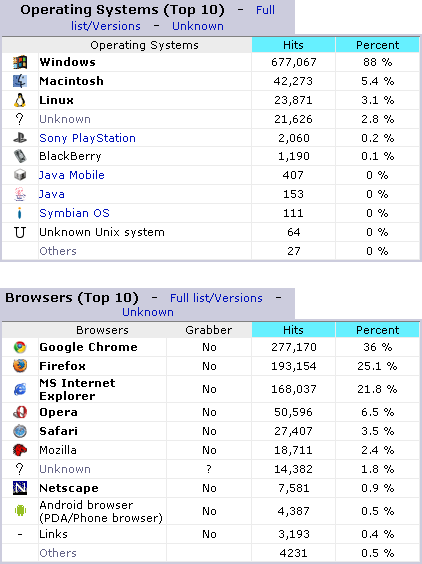This screenshot has height=564, width=422.
Task: Click the Grabber column header
Action: [x=209, y=330]
